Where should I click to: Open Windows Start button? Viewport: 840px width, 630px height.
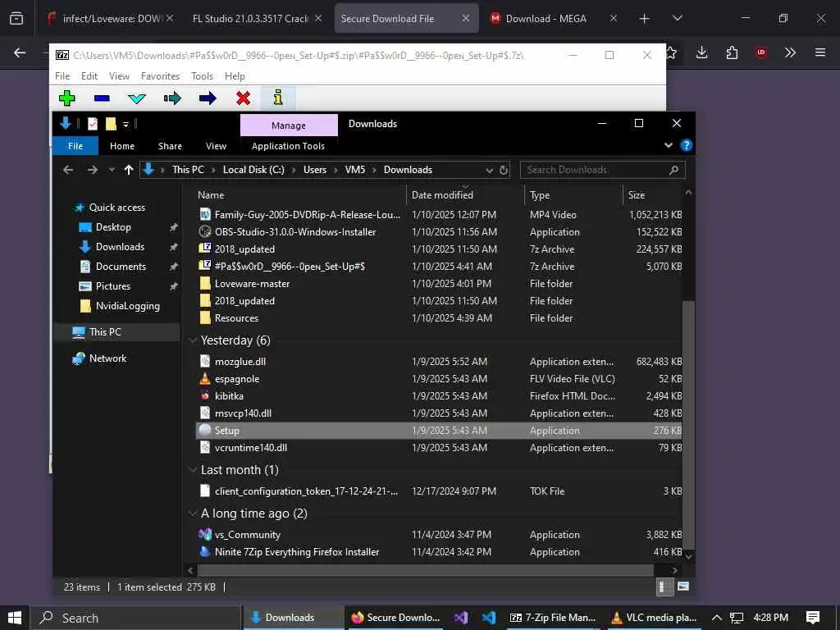click(x=15, y=618)
